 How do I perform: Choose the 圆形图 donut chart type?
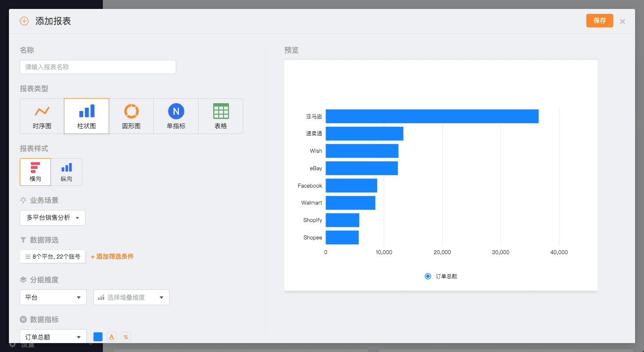click(131, 116)
